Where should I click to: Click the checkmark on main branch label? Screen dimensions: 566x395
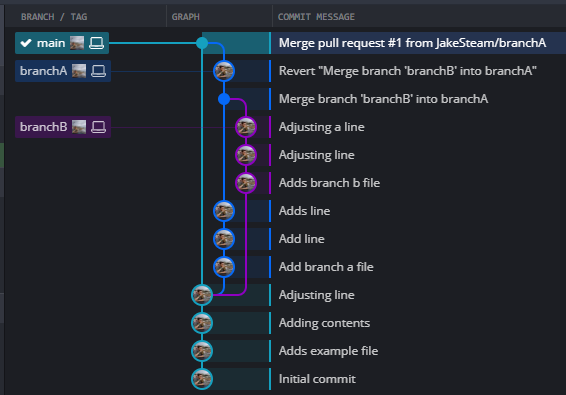click(x=26, y=43)
